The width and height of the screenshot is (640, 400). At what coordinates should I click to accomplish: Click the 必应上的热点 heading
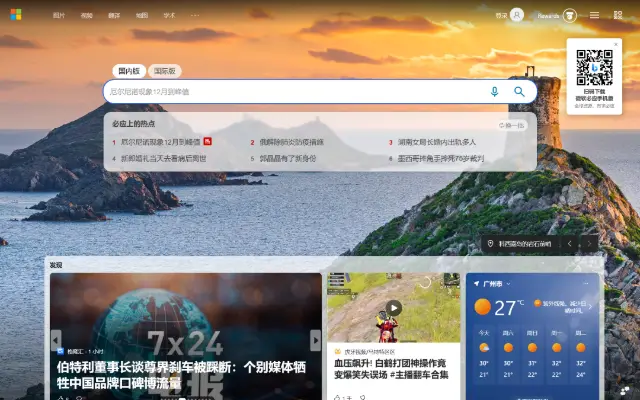[x=133, y=124]
